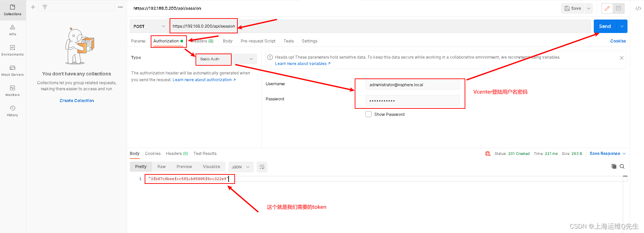Viewport: 644px width, 233px height.
Task: Click the Create Collection link
Action: (77, 101)
